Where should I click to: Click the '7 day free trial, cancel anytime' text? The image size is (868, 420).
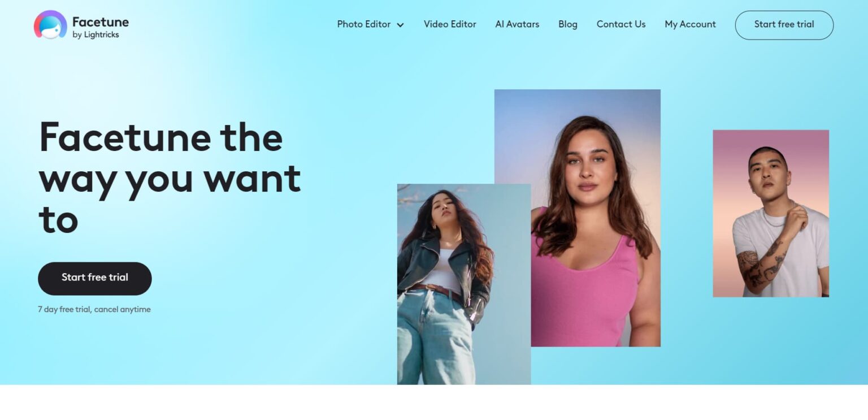click(94, 309)
